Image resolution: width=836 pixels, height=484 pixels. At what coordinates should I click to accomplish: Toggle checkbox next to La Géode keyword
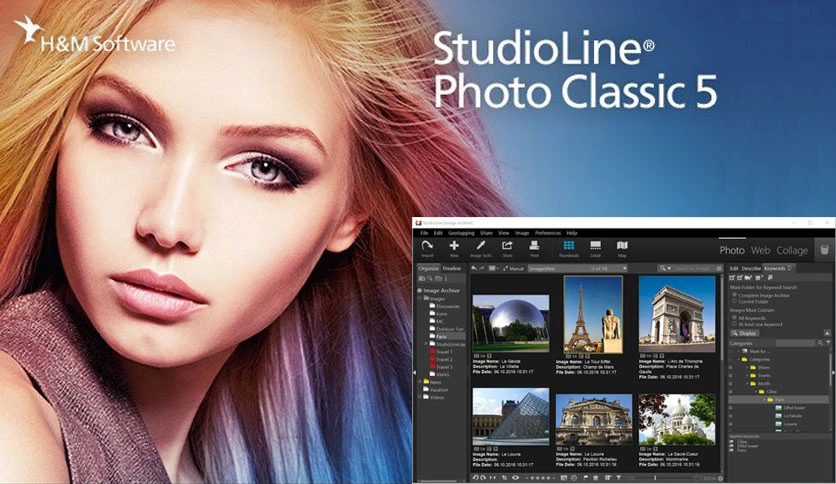[730, 416]
